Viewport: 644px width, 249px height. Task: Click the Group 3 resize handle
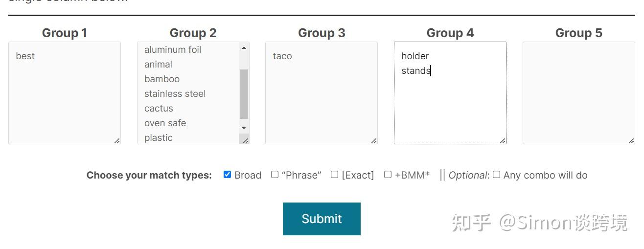coord(374,141)
